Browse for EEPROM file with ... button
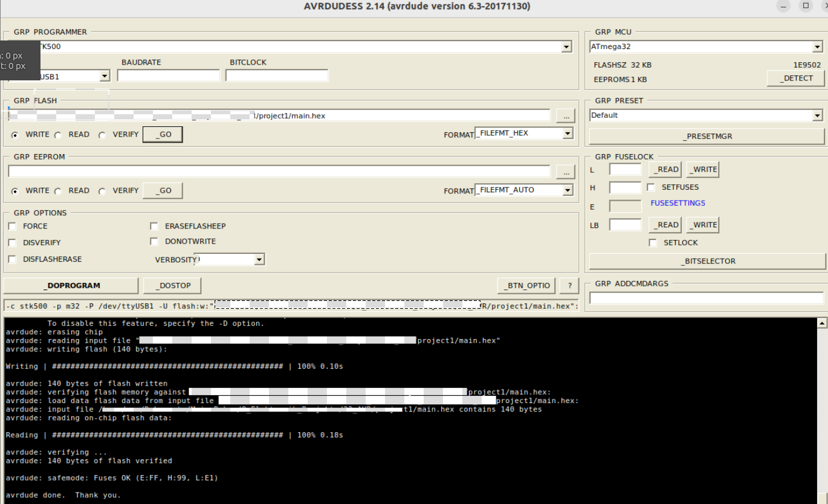828x504 pixels. pos(565,172)
